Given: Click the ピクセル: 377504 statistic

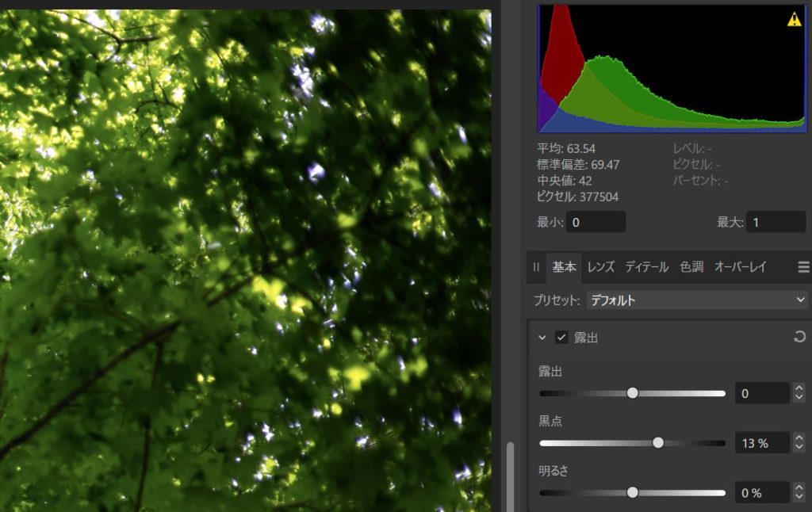Looking at the screenshot, I should click(577, 197).
